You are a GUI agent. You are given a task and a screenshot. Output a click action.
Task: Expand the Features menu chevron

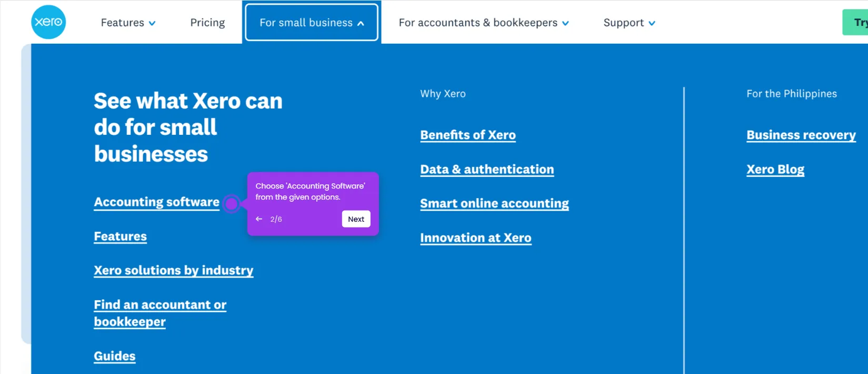pos(152,23)
